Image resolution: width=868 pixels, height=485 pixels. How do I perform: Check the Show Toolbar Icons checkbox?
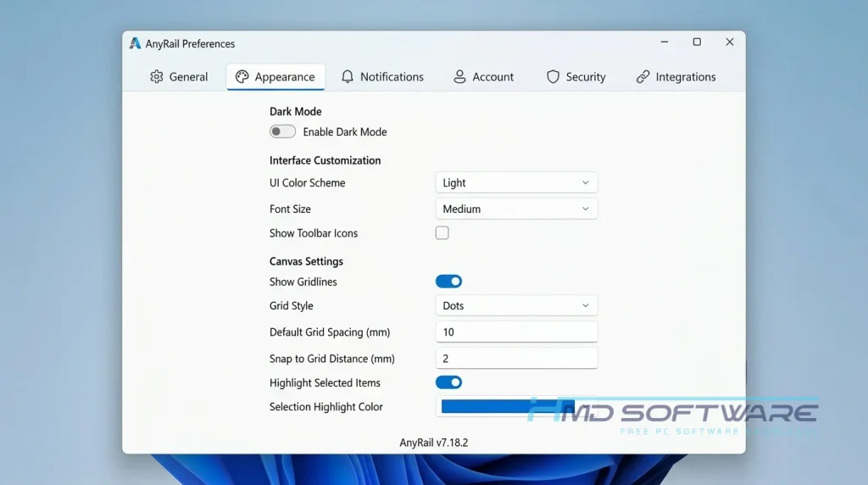[442, 233]
